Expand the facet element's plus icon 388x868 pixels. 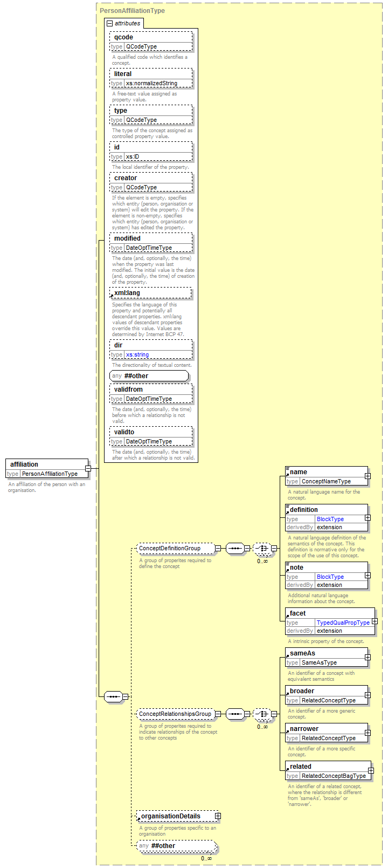point(375,621)
